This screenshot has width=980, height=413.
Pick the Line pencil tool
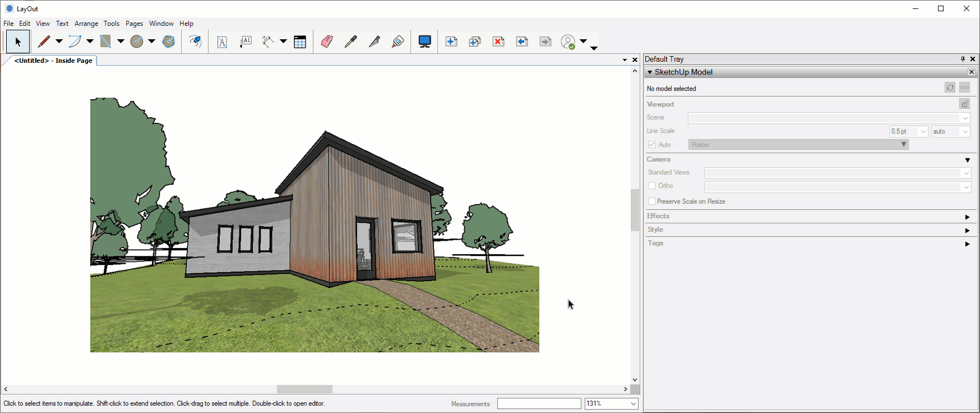[x=44, y=42]
